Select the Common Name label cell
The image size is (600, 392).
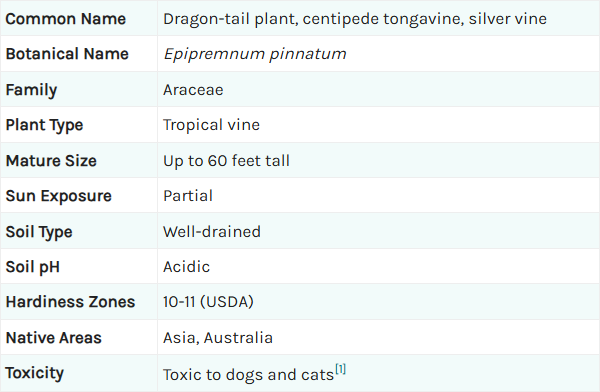coord(79,18)
